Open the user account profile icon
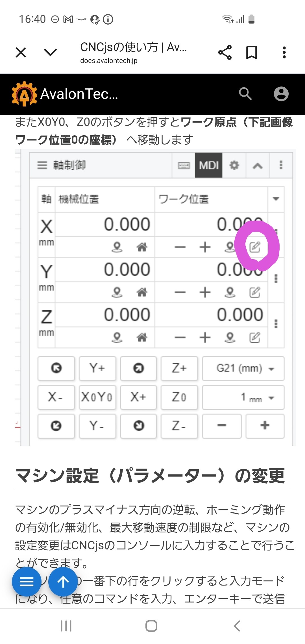The height and width of the screenshot is (644, 305). (281, 94)
